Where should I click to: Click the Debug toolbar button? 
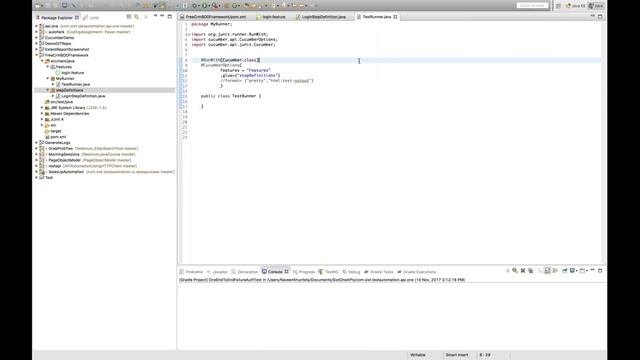pos(194,6)
